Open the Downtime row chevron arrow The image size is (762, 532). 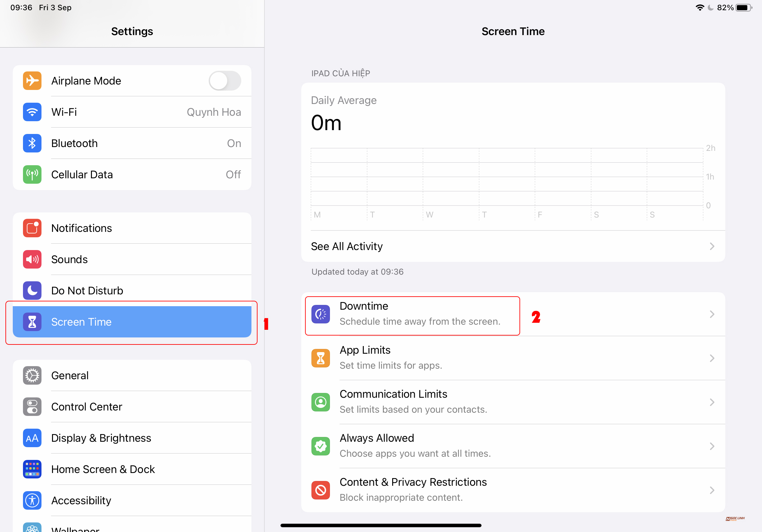[x=712, y=314]
